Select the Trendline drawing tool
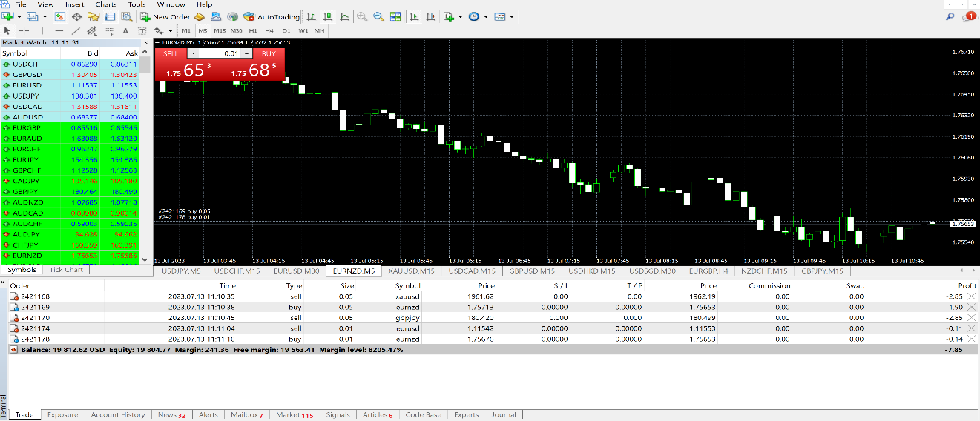Screen dimensions: 980x421 [x=76, y=30]
